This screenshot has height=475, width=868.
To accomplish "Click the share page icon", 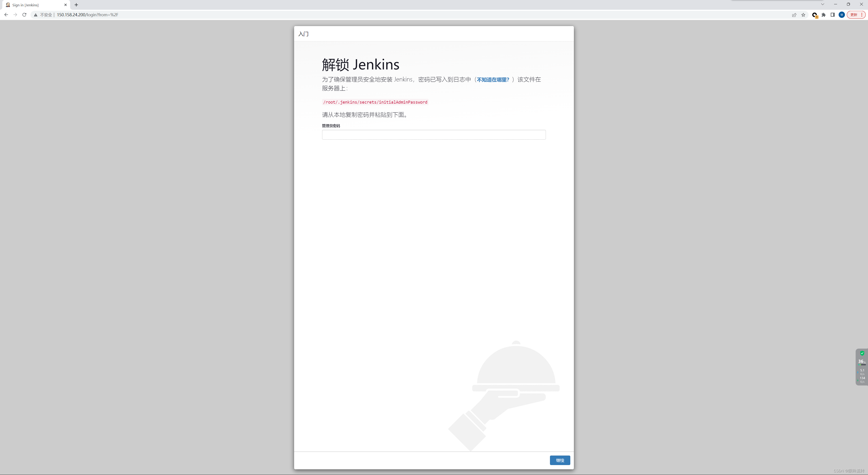I will point(794,15).
